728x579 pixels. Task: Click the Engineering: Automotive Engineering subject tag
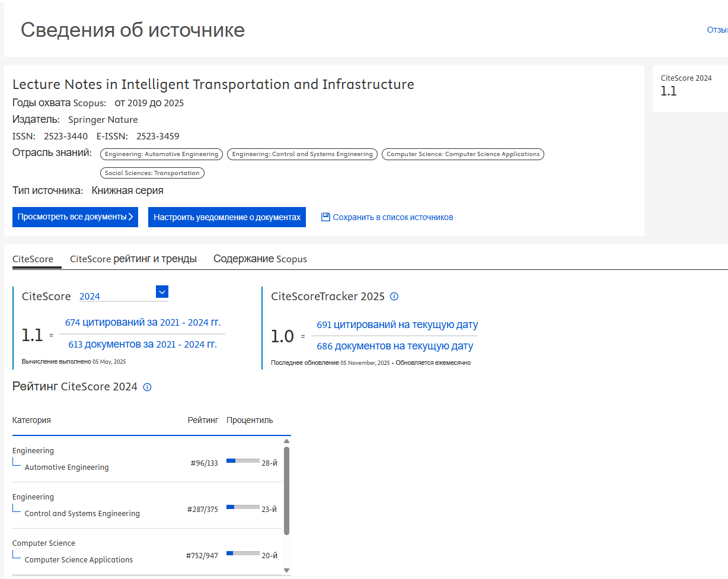pos(161,154)
